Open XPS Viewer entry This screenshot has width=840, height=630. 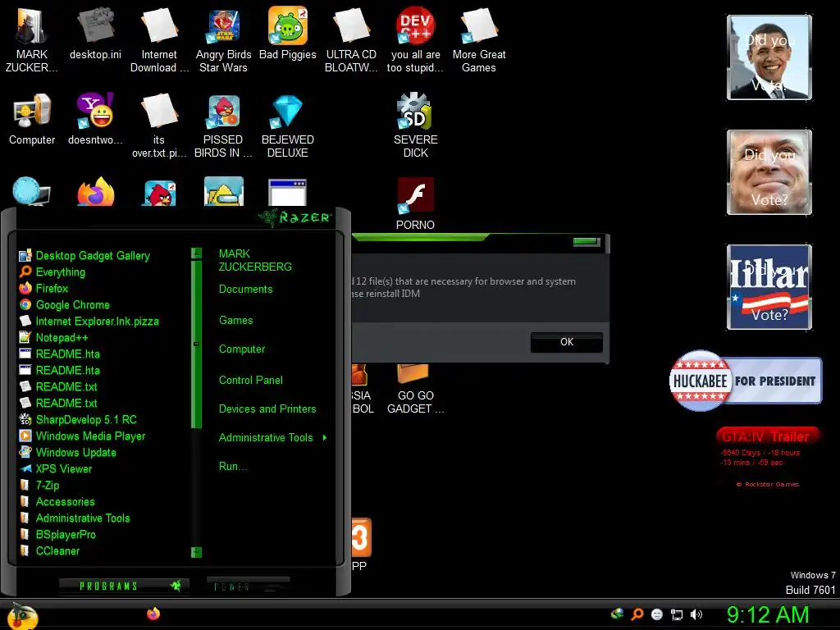click(x=56, y=468)
